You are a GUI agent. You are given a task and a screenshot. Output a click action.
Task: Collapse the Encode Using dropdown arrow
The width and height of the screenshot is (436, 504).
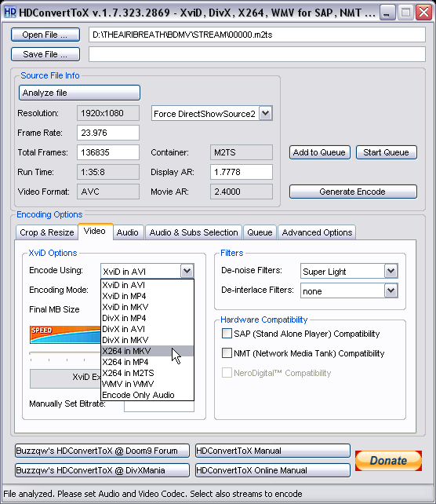(x=187, y=271)
